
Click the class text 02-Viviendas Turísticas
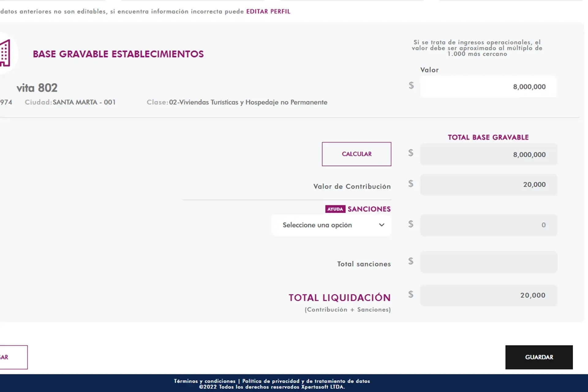tap(248, 102)
